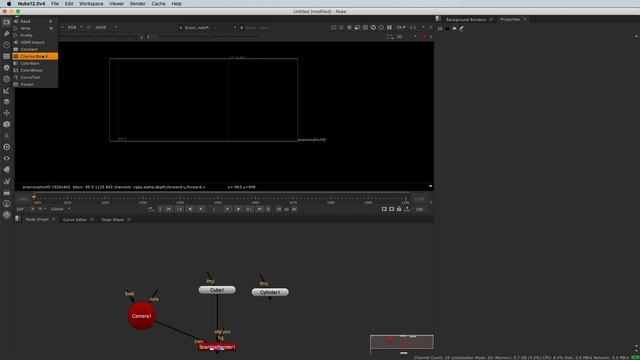This screenshot has width=640, height=360.
Task: Switch to the Dope Sheet tab
Action: 113,220
